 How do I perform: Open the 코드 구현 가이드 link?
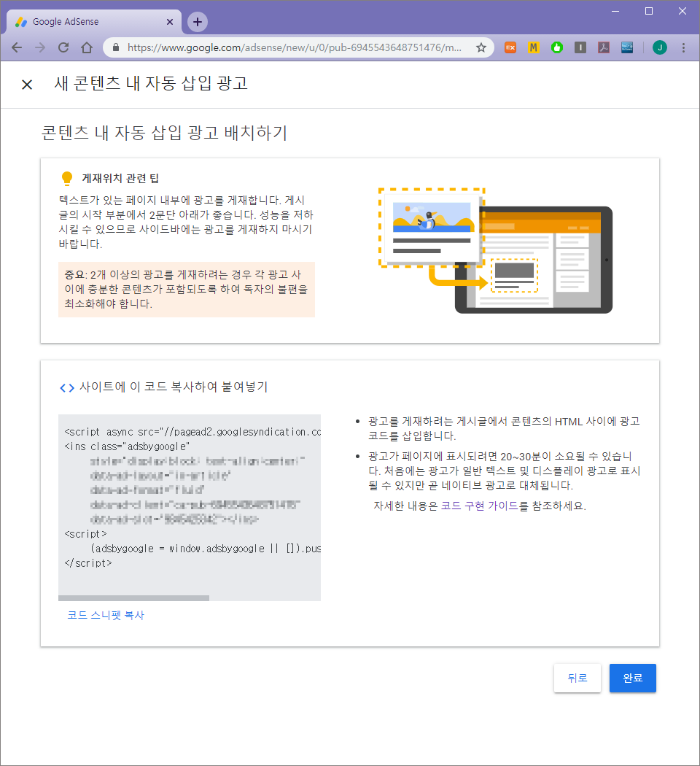[x=480, y=506]
